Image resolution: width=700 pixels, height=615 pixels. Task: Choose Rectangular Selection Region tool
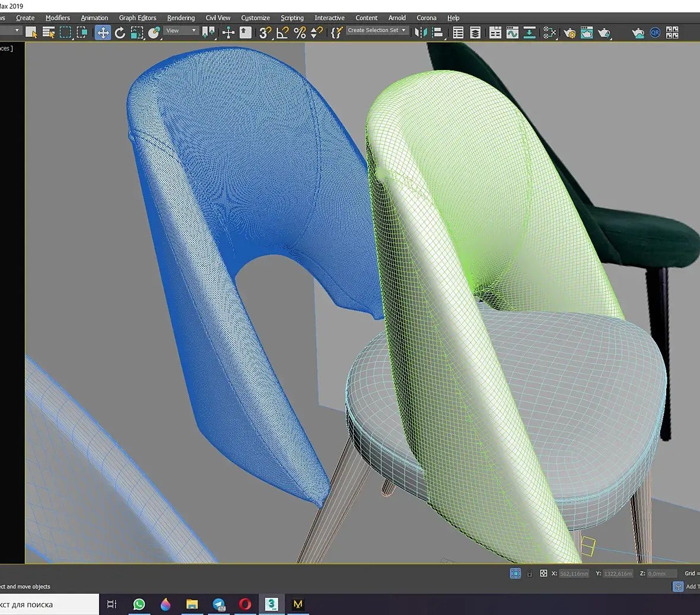66,33
